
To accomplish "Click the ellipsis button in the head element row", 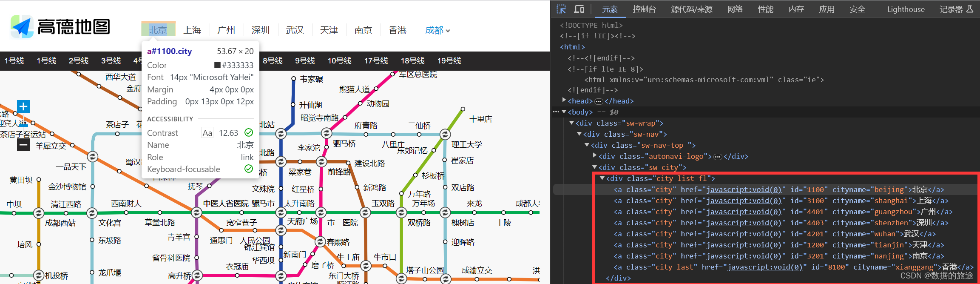I will (x=599, y=101).
